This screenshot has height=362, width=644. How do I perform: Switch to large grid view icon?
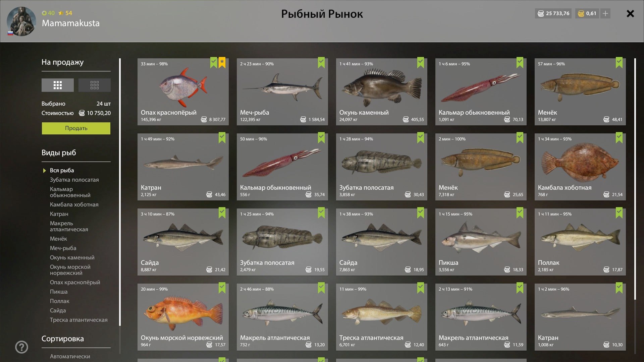[x=57, y=85]
